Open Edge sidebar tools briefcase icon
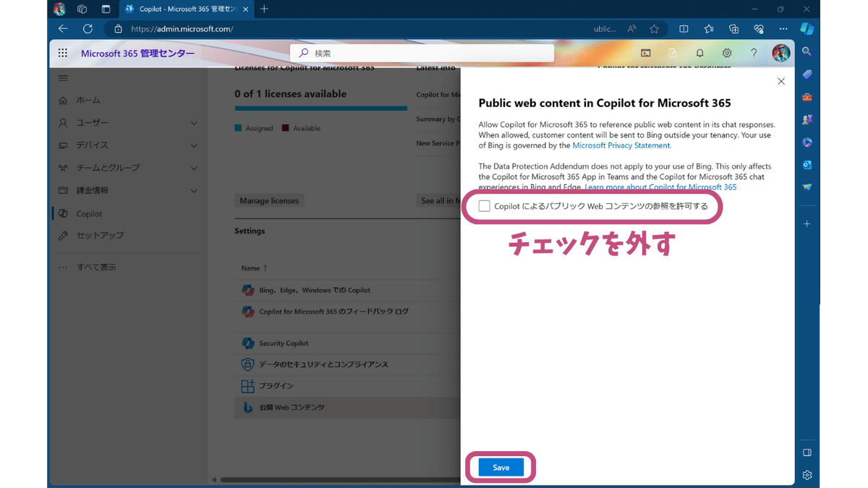Viewport: 868px width, 488px height. click(x=807, y=97)
